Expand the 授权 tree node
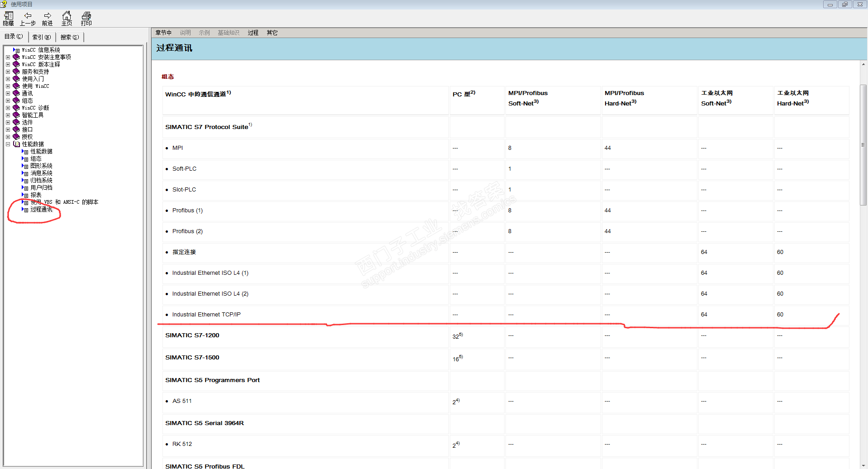The width and height of the screenshot is (868, 469). click(8, 137)
